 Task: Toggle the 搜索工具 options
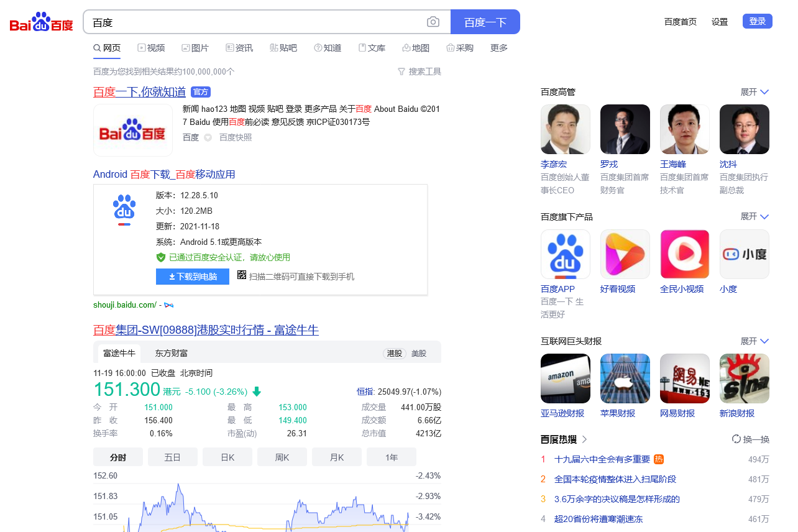pyautogui.click(x=420, y=71)
